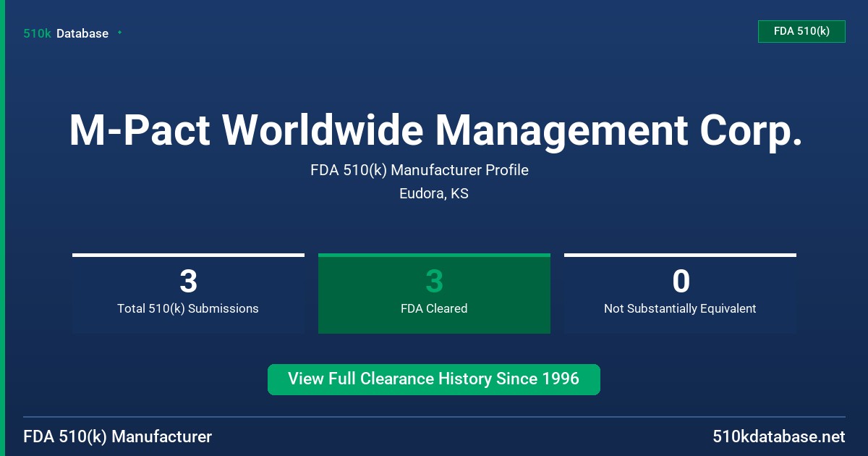868x456 pixels.
Task: Open the Total 510(k) Submissions card
Action: pyautogui.click(x=188, y=293)
